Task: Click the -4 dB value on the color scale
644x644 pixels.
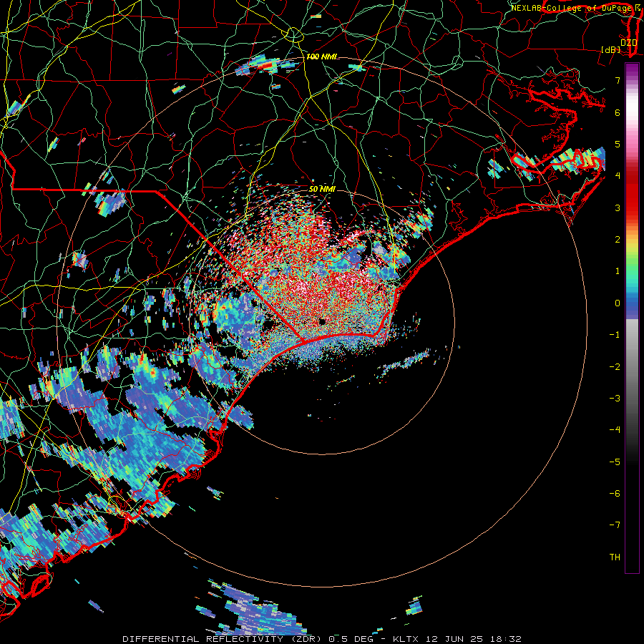Action: tap(615, 430)
